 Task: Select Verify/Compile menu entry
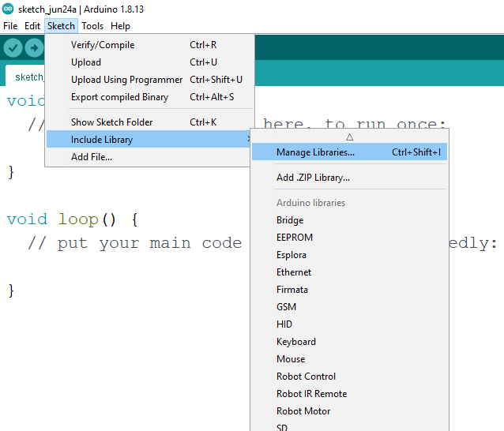click(x=103, y=45)
